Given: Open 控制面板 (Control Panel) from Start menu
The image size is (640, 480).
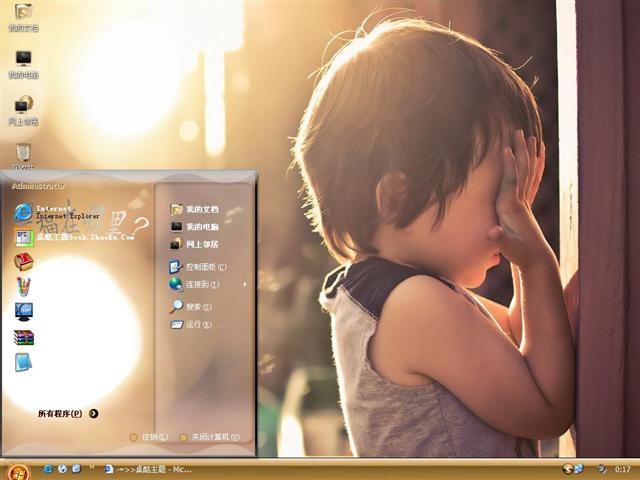Looking at the screenshot, I should [x=205, y=267].
